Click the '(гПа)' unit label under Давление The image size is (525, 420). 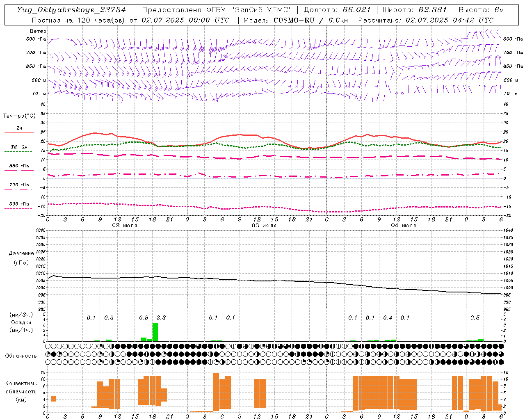pos(21,262)
